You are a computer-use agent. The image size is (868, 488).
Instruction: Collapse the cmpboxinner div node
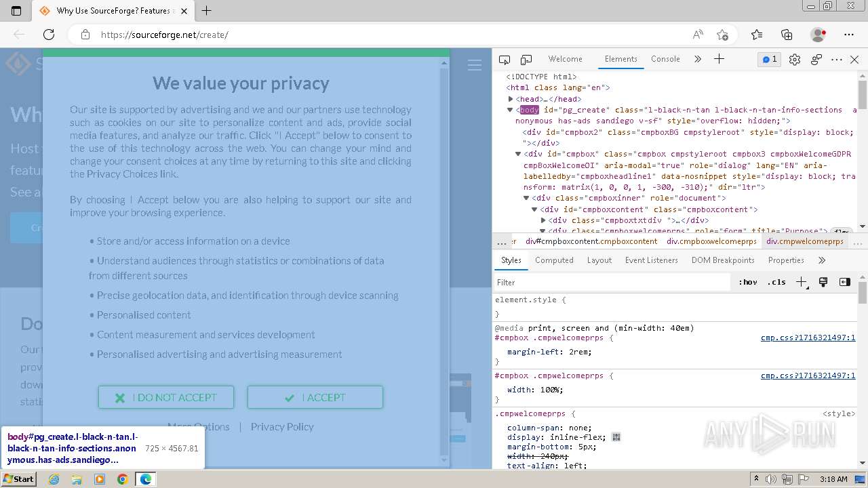pos(526,198)
